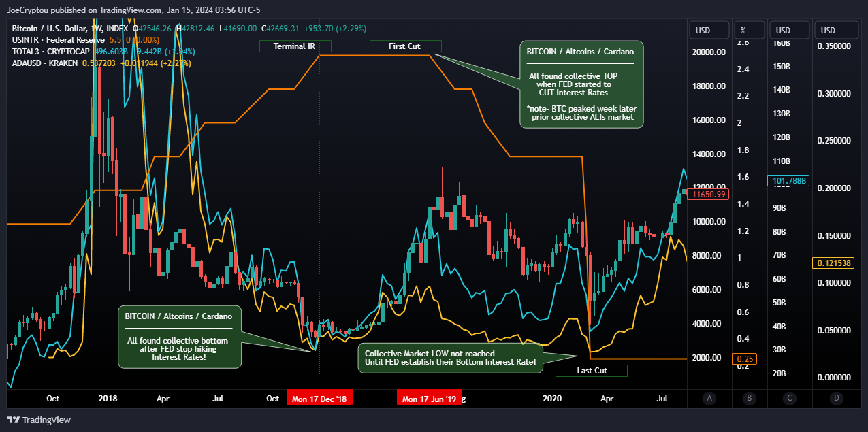The height and width of the screenshot is (432, 868).
Task: Select the ADAUSD KRAKEN legend row
Action: pos(102,63)
